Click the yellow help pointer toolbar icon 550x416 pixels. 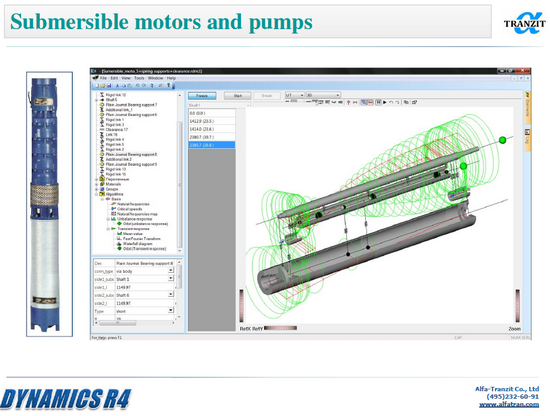(168, 85)
